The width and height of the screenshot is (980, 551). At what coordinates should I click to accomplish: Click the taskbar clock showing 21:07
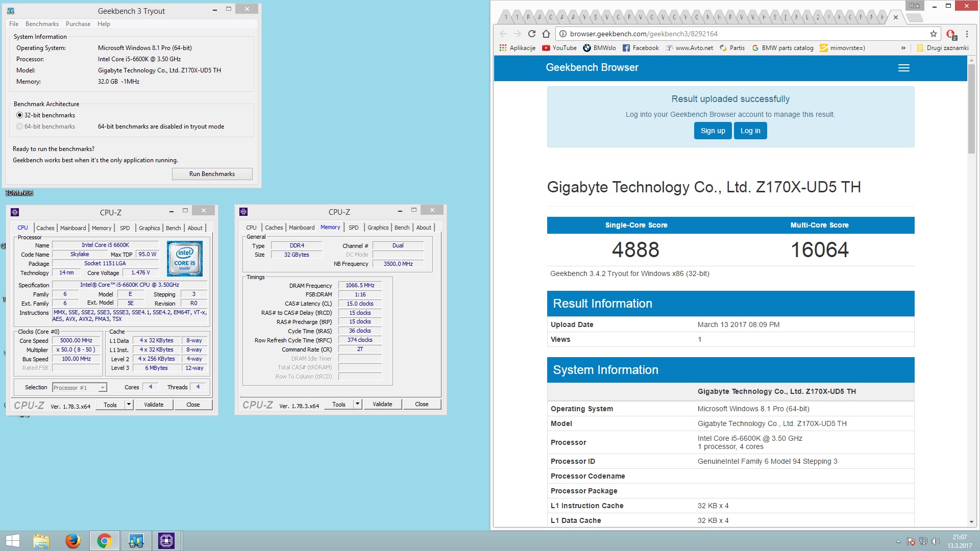(960, 541)
